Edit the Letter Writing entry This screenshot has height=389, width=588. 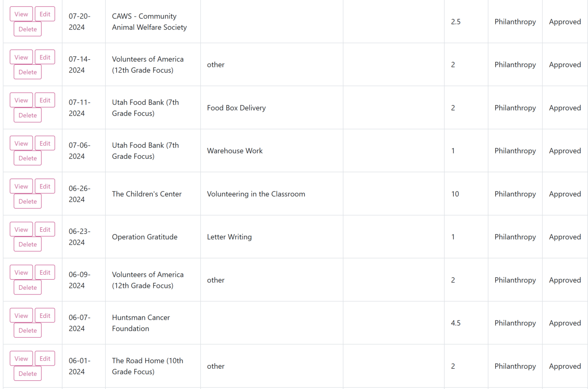pyautogui.click(x=45, y=230)
